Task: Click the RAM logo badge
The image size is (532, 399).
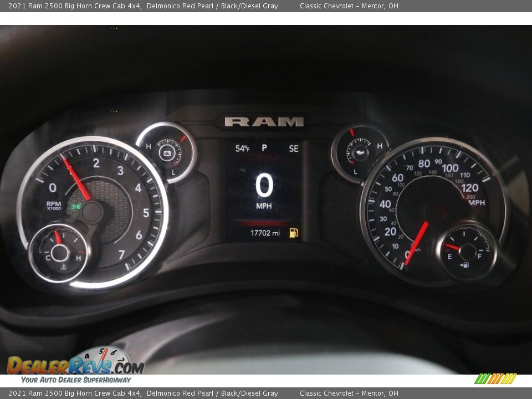Action: tap(264, 121)
